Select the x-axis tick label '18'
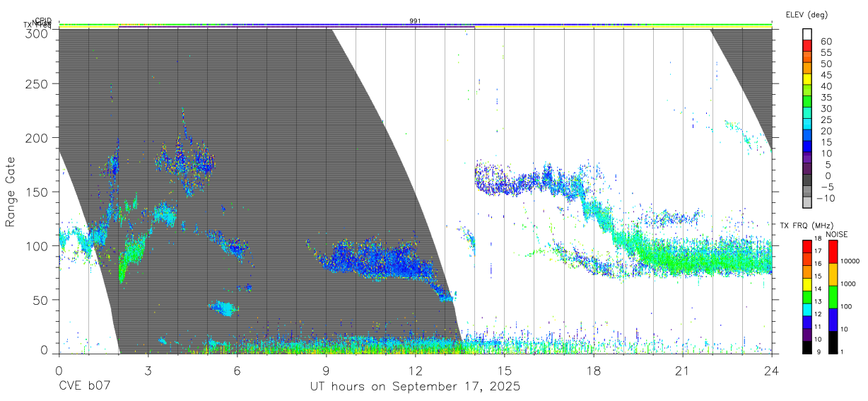868x401 pixels. 593,370
